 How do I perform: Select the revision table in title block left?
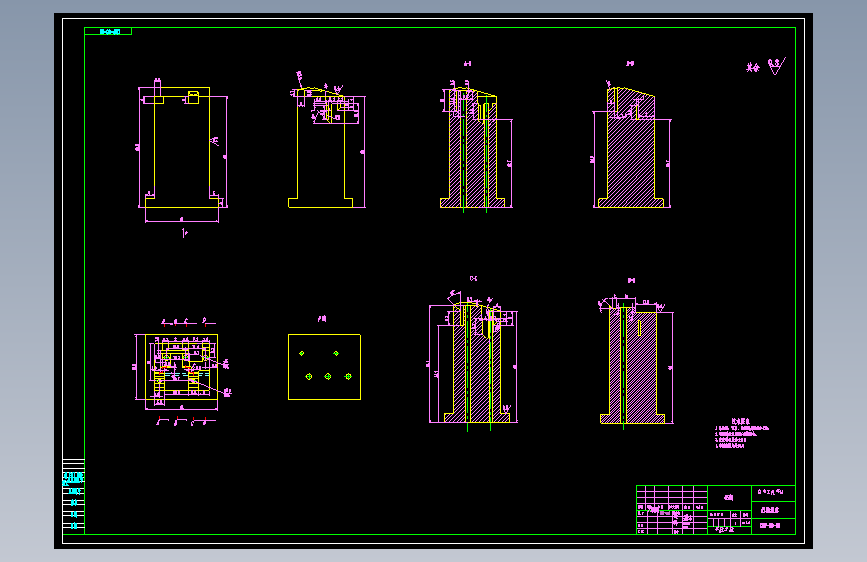[672, 510]
